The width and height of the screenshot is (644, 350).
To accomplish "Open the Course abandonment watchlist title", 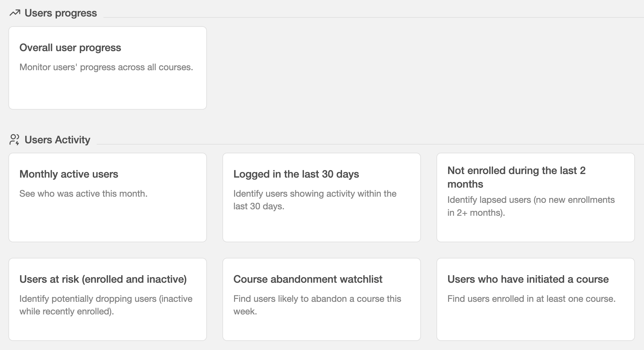I will [308, 279].
